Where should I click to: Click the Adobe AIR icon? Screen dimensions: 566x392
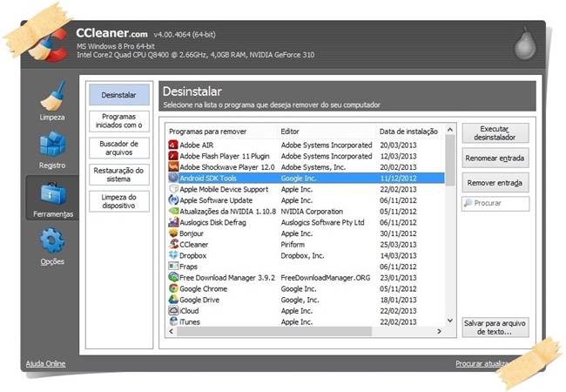click(x=173, y=145)
